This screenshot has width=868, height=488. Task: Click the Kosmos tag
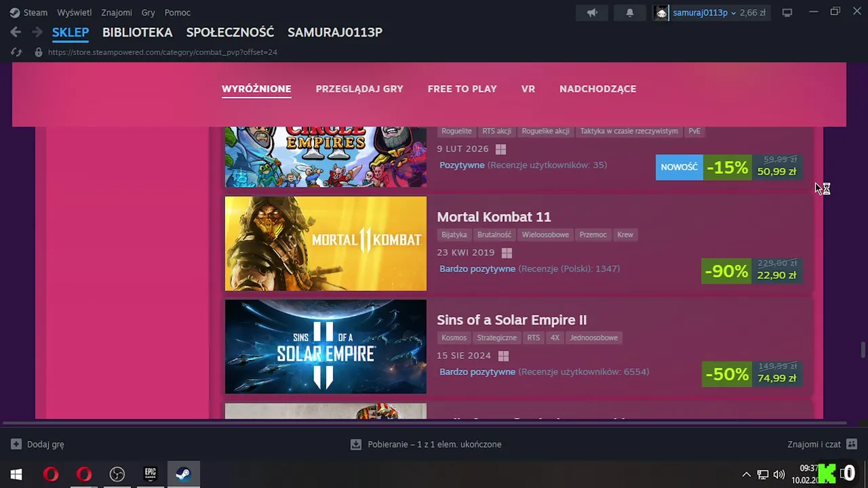click(454, 338)
